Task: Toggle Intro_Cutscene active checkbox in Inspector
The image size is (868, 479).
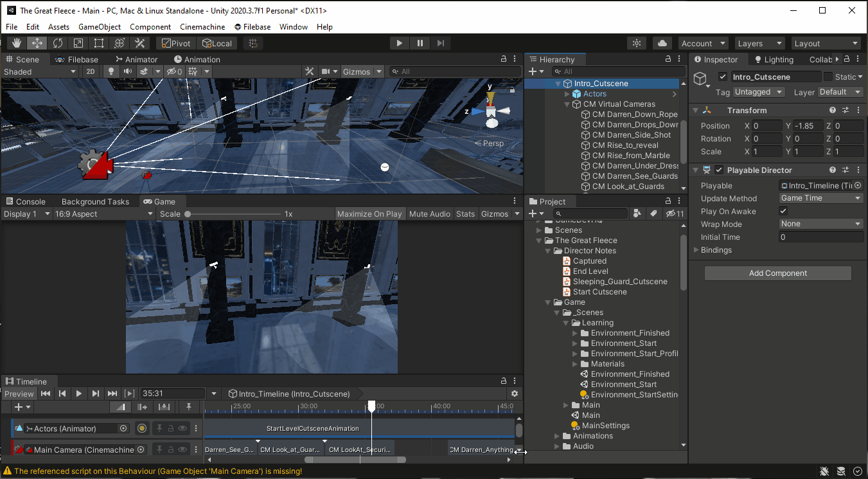Action: coord(722,77)
